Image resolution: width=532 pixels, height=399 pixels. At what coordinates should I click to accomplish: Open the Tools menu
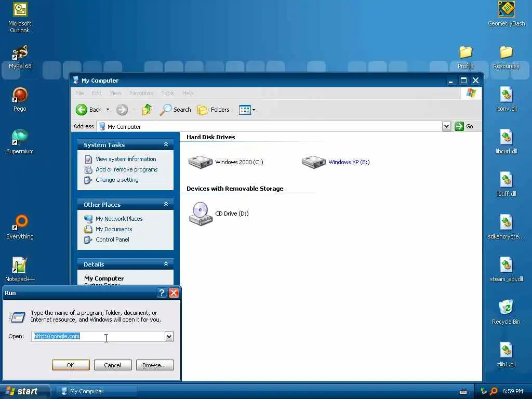pyautogui.click(x=168, y=93)
